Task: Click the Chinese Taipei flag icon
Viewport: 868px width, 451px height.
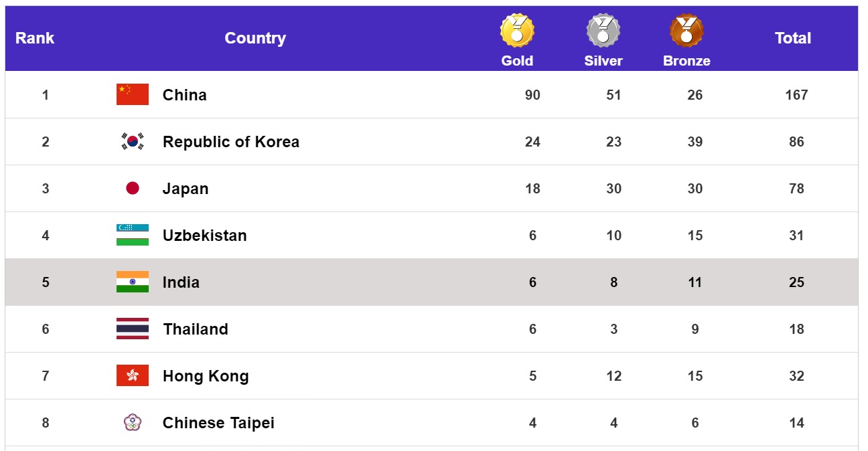Action: 133,423
